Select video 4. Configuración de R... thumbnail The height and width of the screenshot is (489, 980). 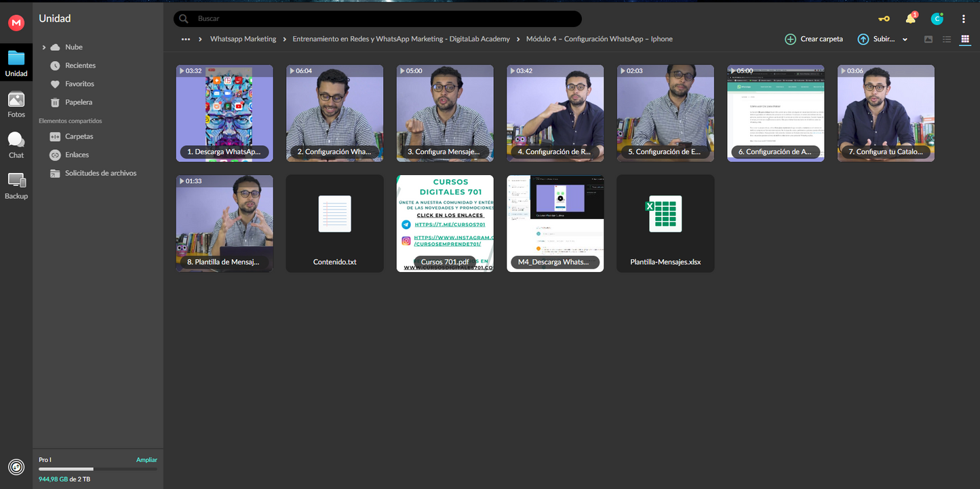pyautogui.click(x=555, y=113)
